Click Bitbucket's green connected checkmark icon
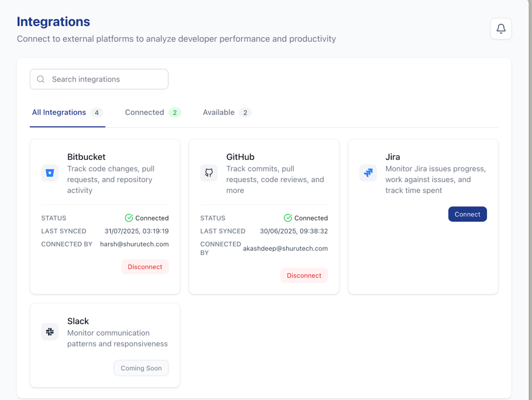 tap(129, 218)
